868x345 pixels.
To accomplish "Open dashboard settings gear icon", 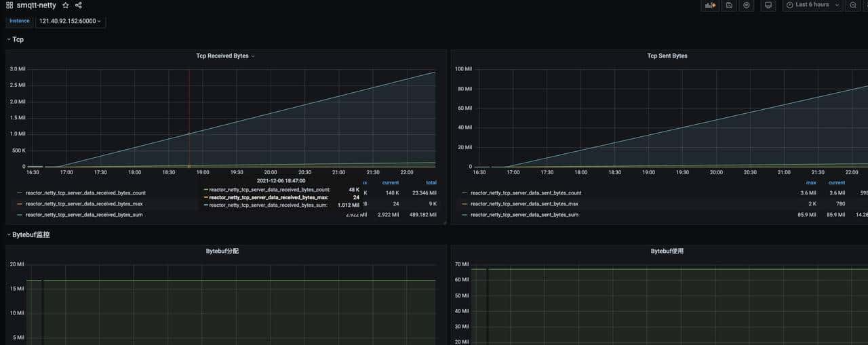I will coord(747,5).
